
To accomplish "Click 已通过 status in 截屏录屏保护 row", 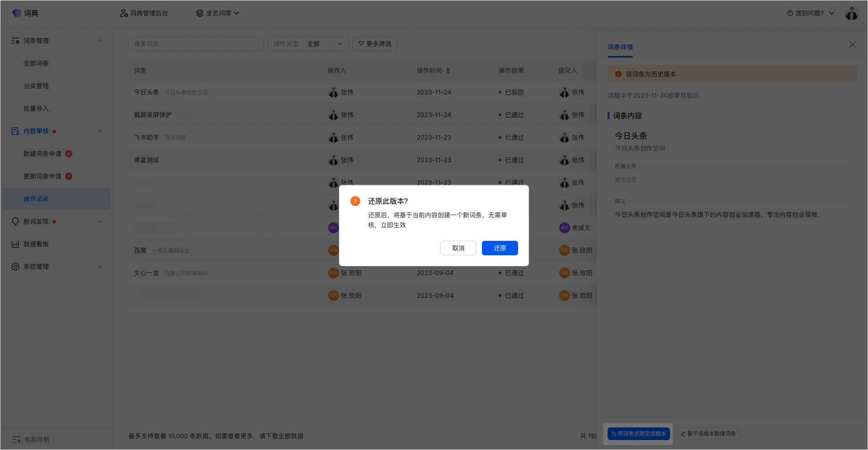I will [511, 115].
